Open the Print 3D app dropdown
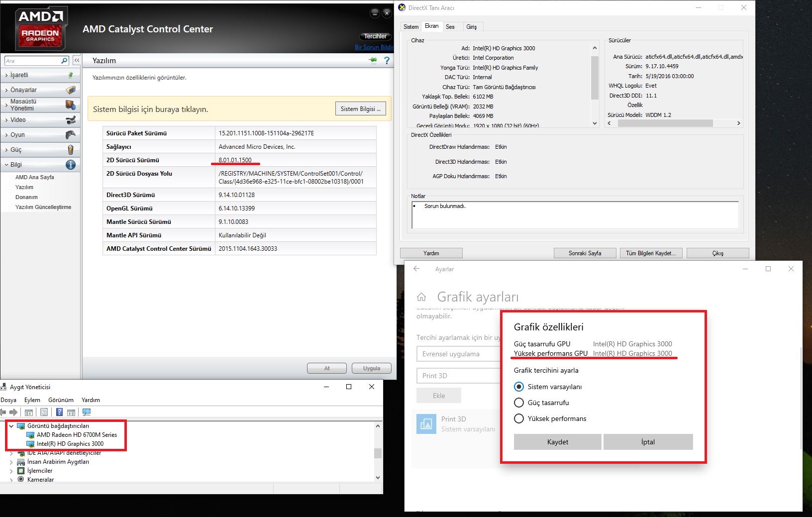Image resolution: width=812 pixels, height=517 pixels. [x=458, y=376]
